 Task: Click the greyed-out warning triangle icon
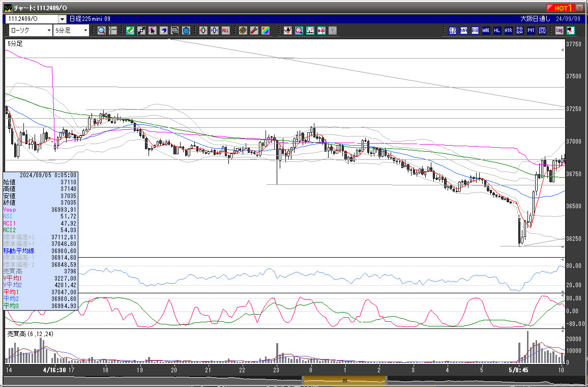[333, 31]
